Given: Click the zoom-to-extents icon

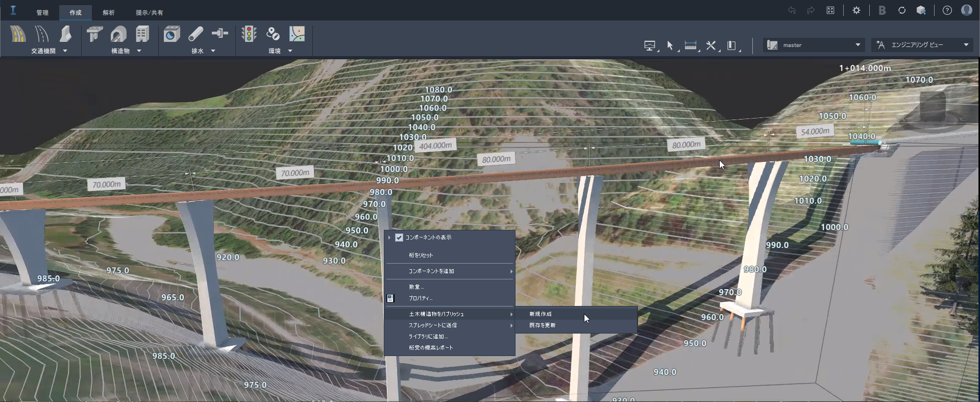Looking at the screenshot, I should [x=830, y=10].
